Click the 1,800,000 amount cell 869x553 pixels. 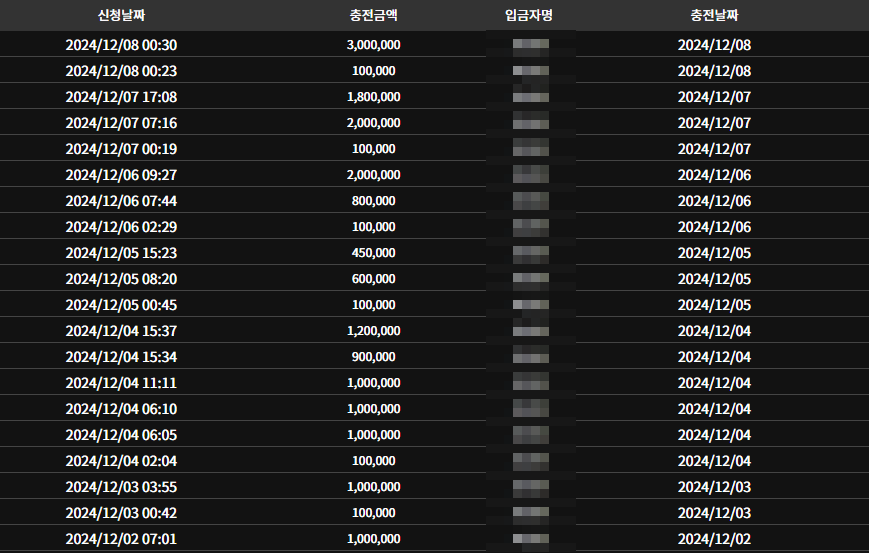tap(374, 97)
